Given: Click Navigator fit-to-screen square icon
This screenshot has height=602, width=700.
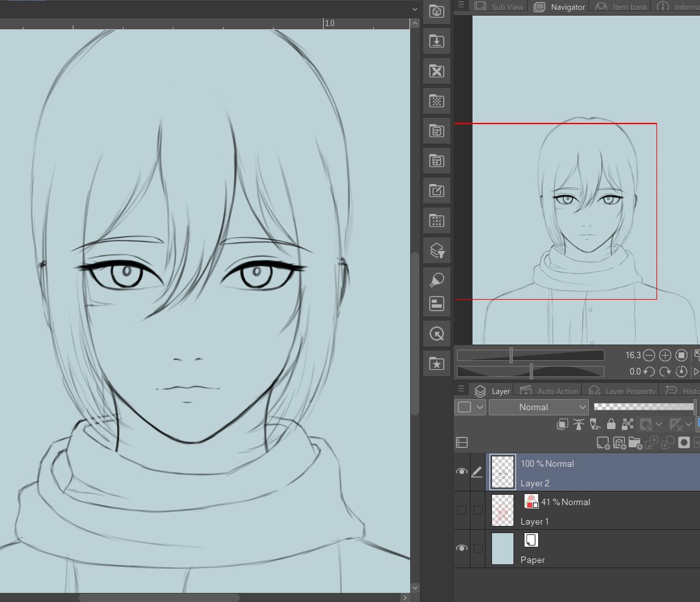Looking at the screenshot, I should [681, 355].
